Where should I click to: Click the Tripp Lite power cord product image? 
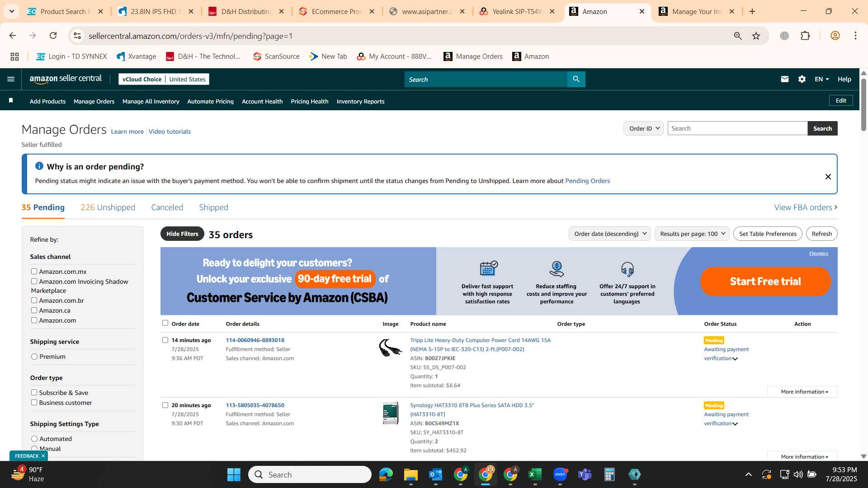pos(391,348)
